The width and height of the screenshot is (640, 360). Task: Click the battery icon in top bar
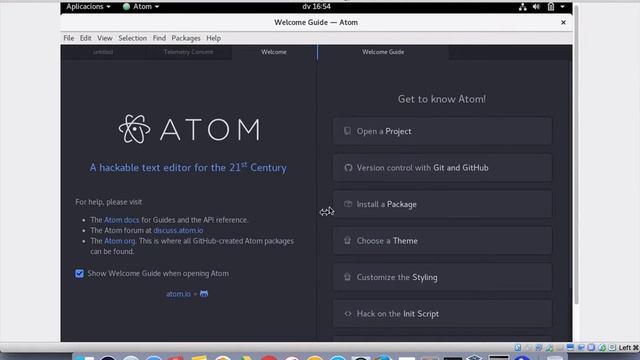[551, 7]
